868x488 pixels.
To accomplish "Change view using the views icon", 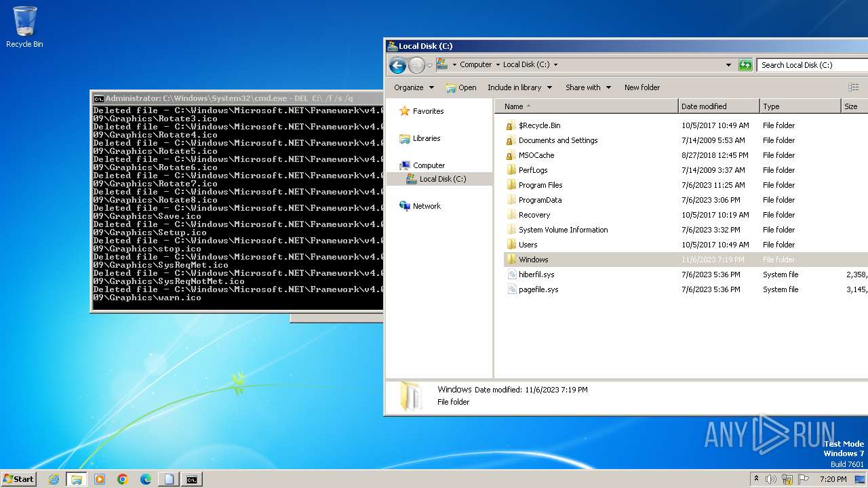I will pyautogui.click(x=853, y=87).
